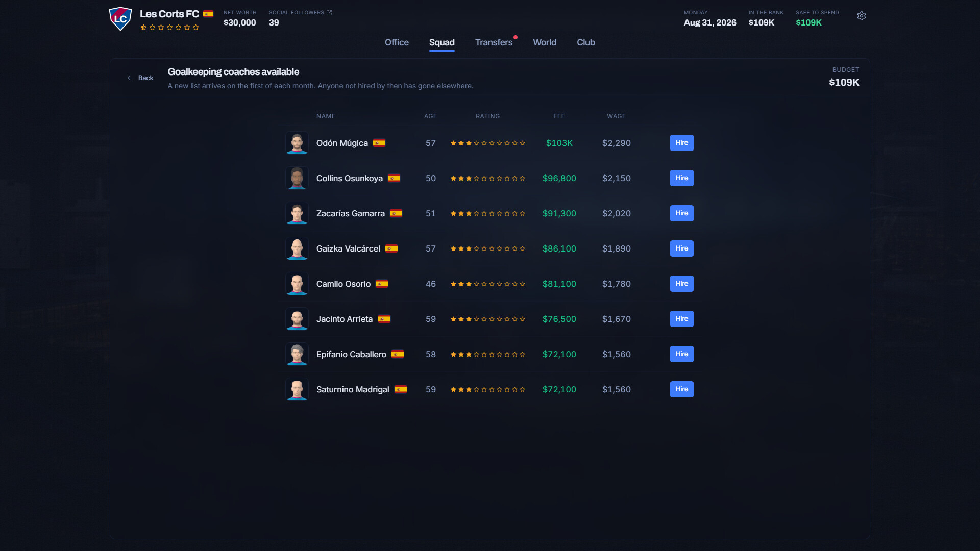Hire Jacinto Arrieta
This screenshot has height=551, width=980.
(x=681, y=319)
